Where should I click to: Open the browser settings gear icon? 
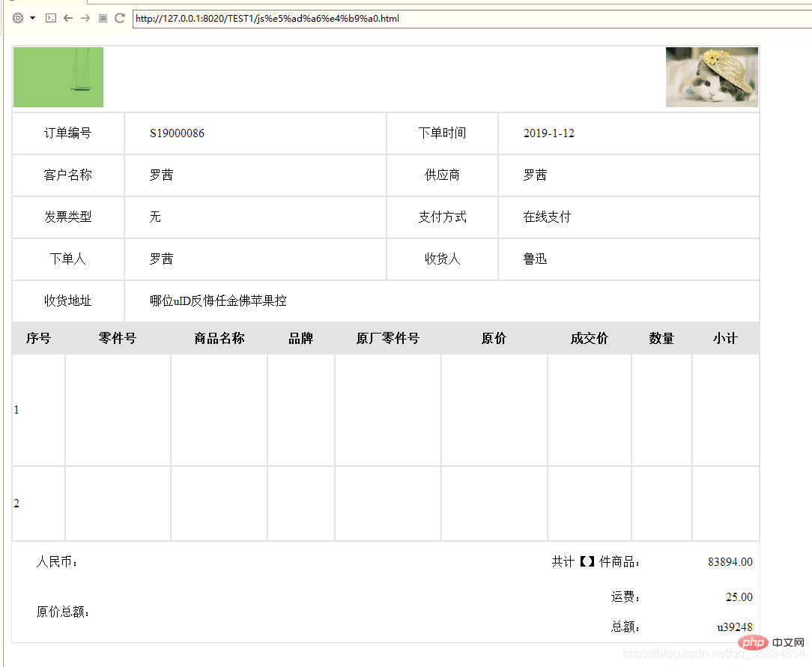[x=18, y=18]
